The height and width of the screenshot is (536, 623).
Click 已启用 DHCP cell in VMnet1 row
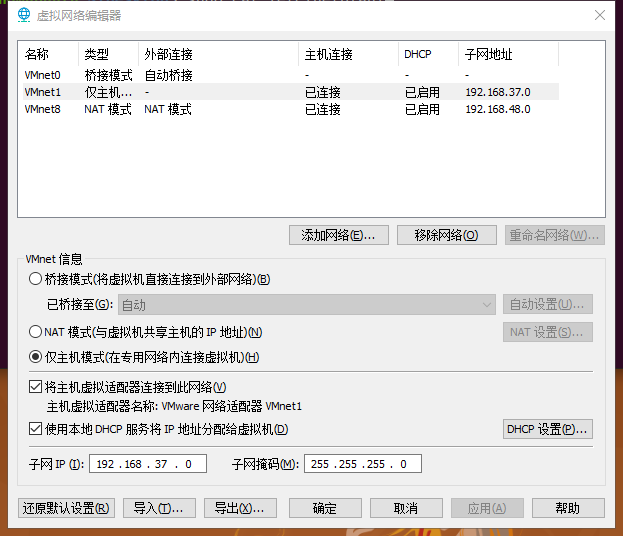422,92
